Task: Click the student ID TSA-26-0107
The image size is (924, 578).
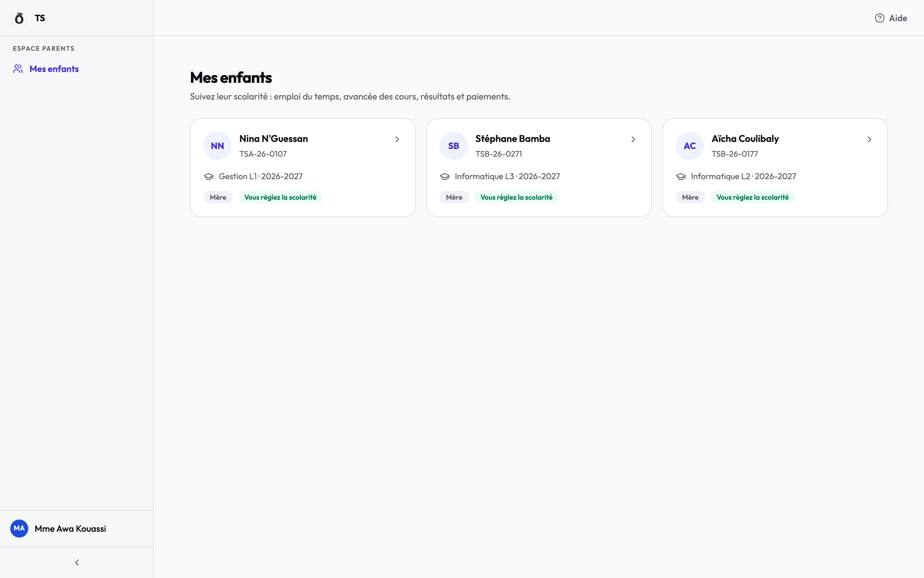Action: [263, 154]
